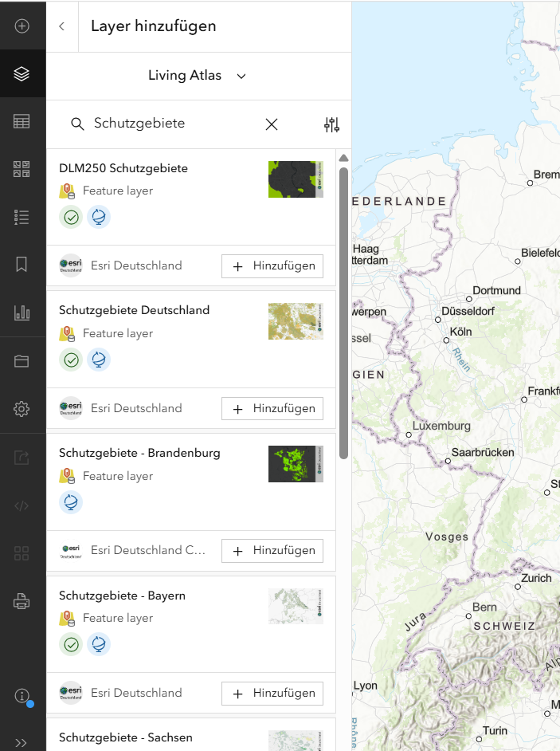Click the Create app icon
This screenshot has height=751, width=560.
tap(22, 553)
